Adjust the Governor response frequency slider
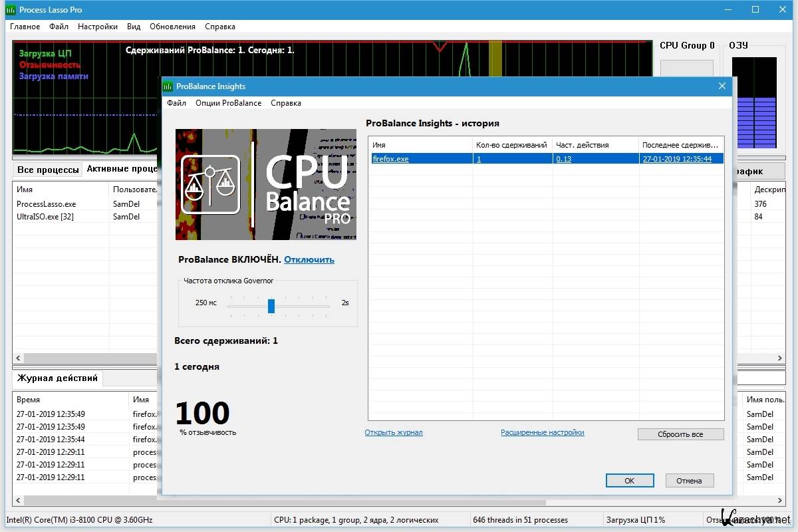 click(271, 305)
